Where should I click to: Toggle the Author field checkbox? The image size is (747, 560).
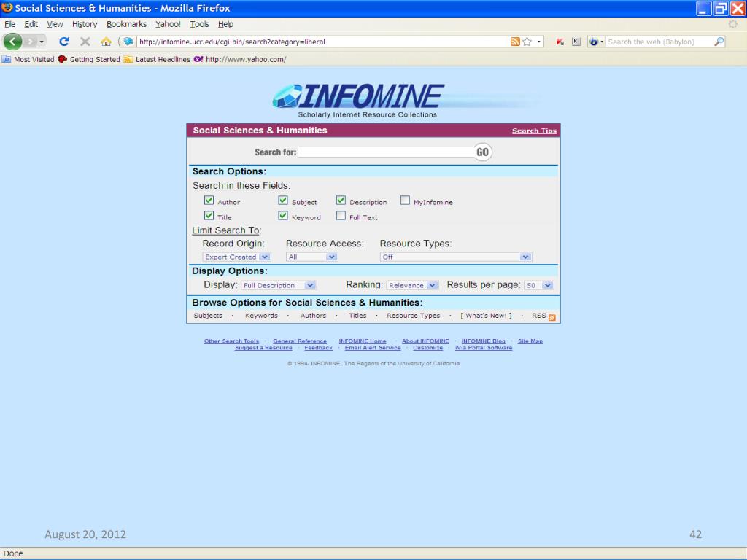point(209,200)
